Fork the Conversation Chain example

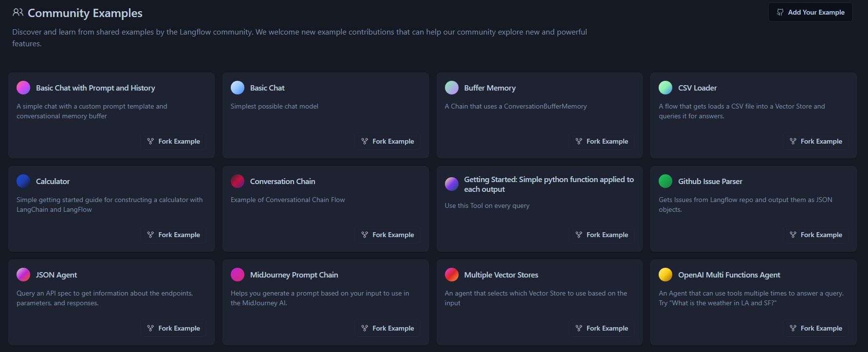pos(388,235)
